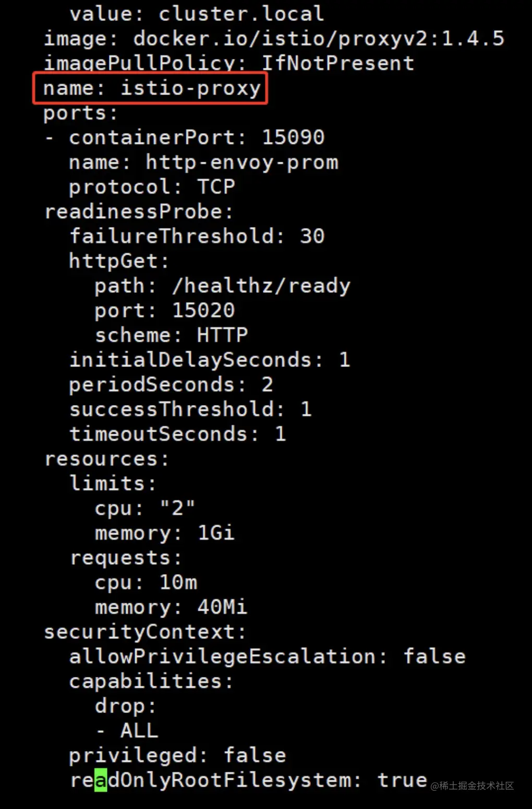Click the "ports:" key line

tap(80, 113)
